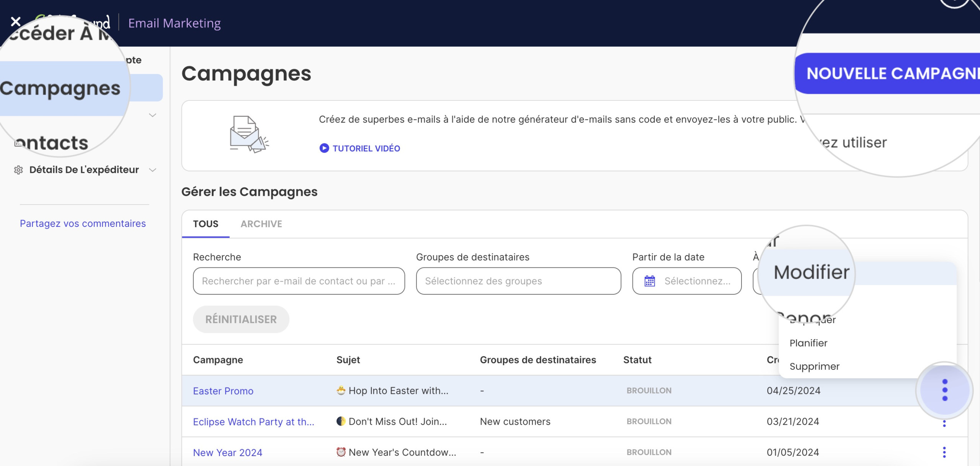Click the date 04/25/2024
This screenshot has height=466, width=980.
pyautogui.click(x=793, y=391)
